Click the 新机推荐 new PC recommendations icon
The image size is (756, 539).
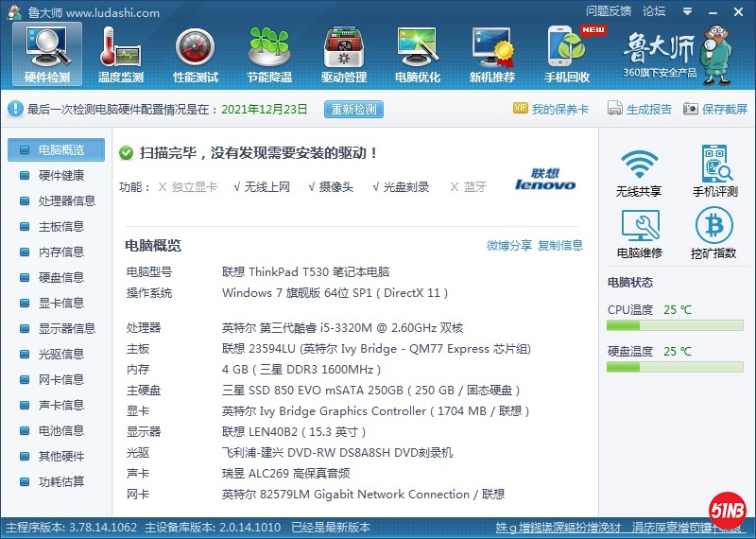[x=492, y=54]
